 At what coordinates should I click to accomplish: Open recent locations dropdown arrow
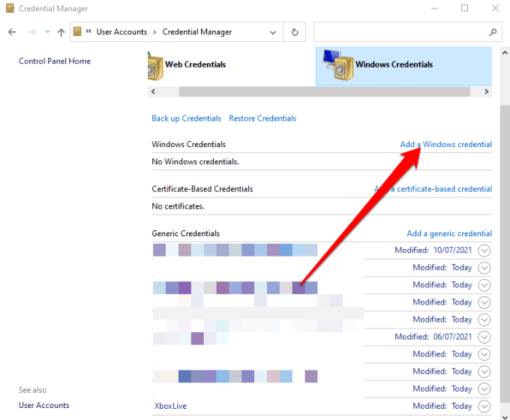click(x=47, y=32)
